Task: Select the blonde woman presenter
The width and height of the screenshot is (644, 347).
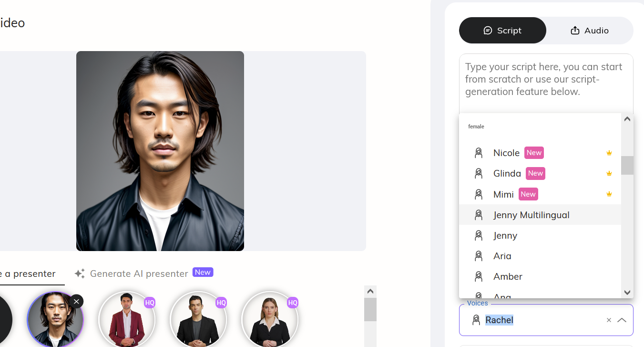Action: click(270, 320)
